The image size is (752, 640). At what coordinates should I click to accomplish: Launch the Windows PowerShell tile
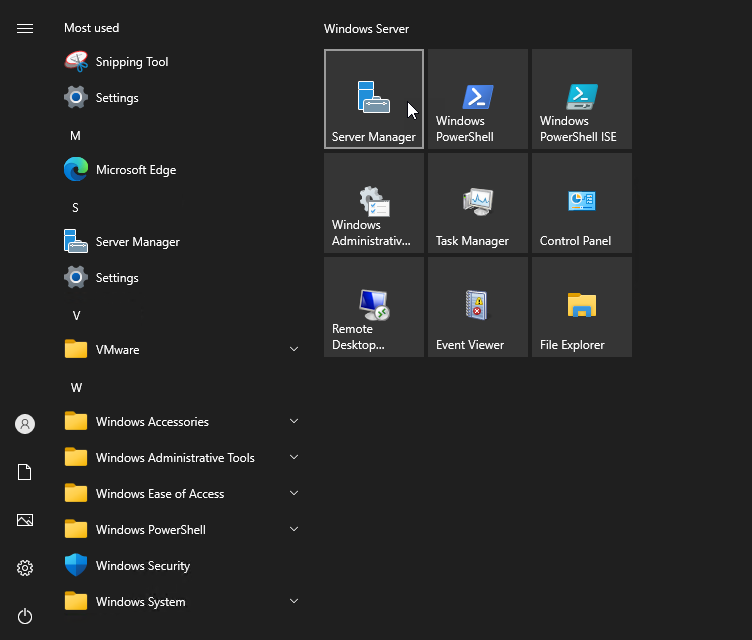478,99
